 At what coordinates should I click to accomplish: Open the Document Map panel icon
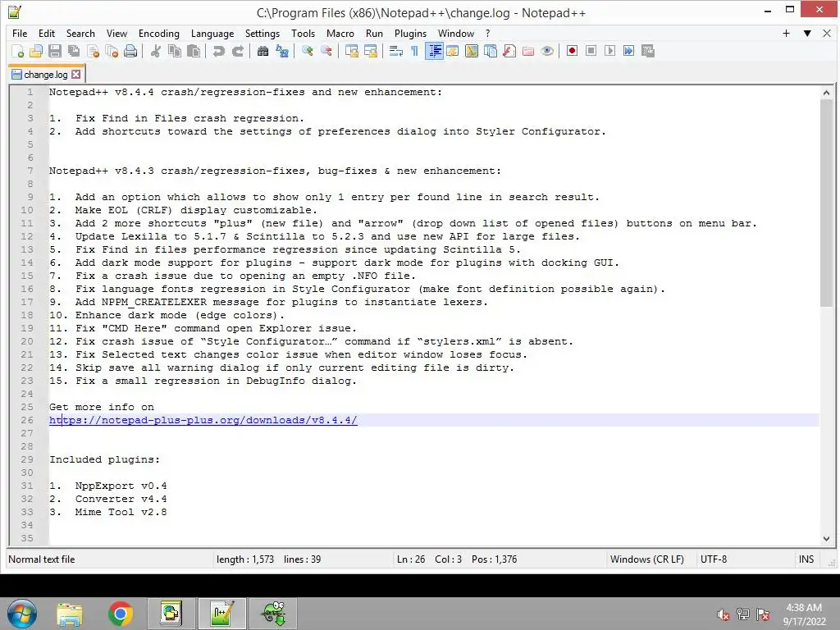tap(472, 51)
